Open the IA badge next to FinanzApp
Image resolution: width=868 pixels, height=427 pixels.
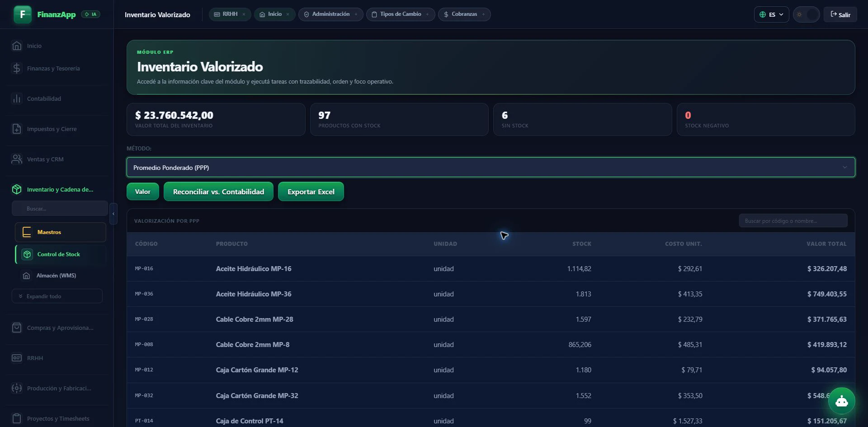(x=91, y=14)
